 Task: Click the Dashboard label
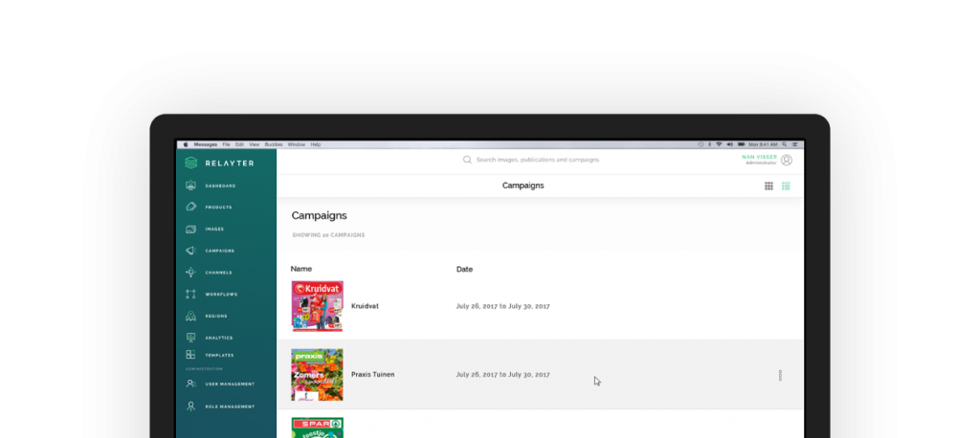[x=221, y=186]
